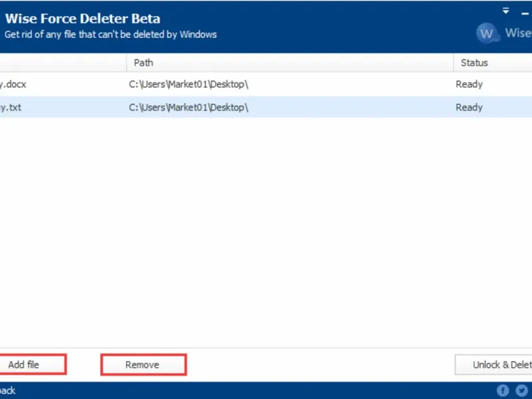Click the Ready status of the .txt row
Screen dimensions: 532x399
coord(469,107)
